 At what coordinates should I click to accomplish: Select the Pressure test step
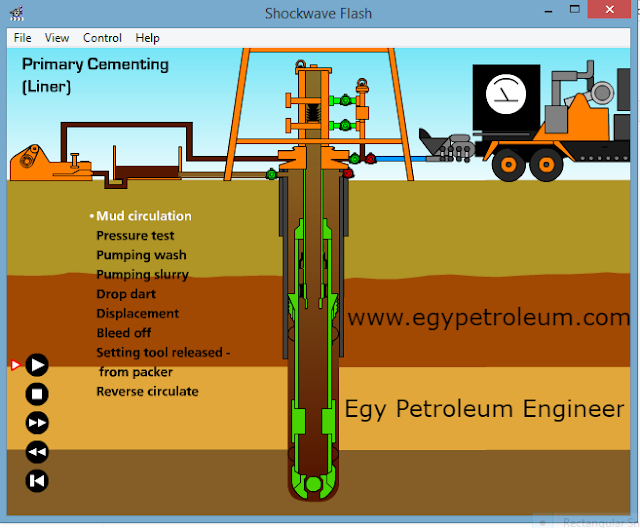coord(135,235)
